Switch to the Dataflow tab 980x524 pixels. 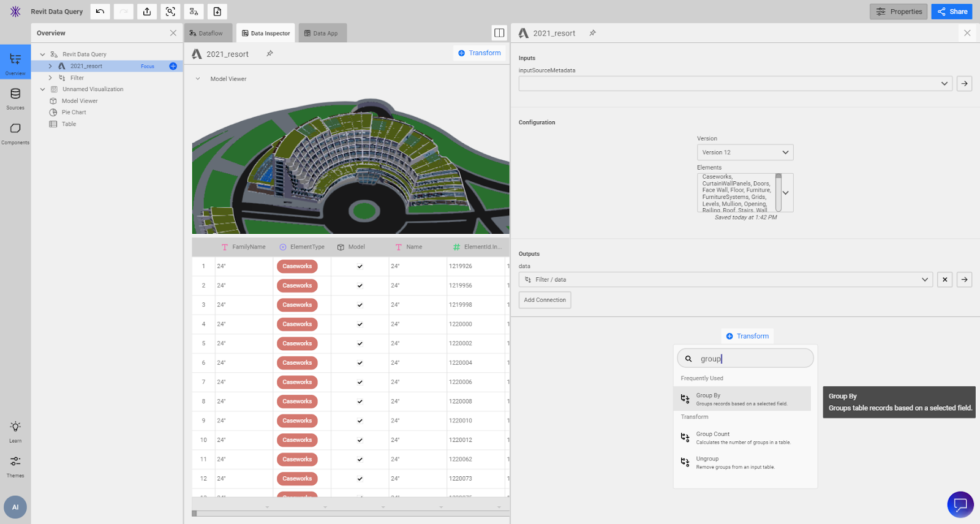pos(207,33)
